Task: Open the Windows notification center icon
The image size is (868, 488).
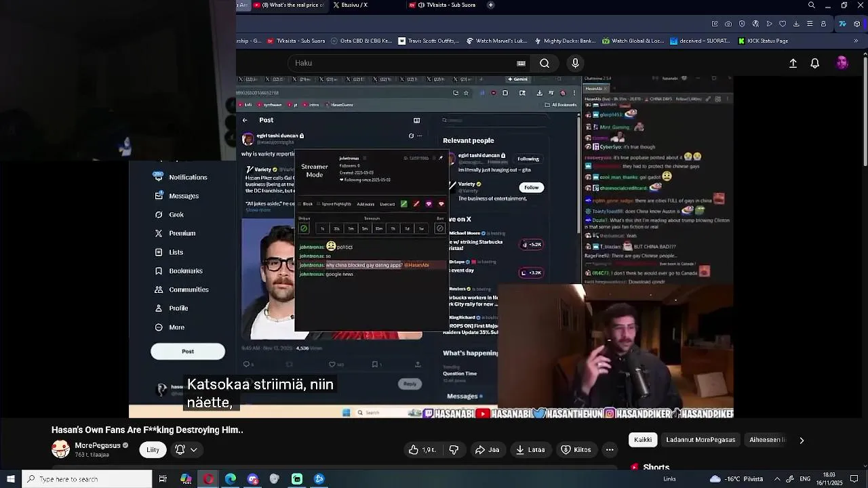Action: pos(854,479)
